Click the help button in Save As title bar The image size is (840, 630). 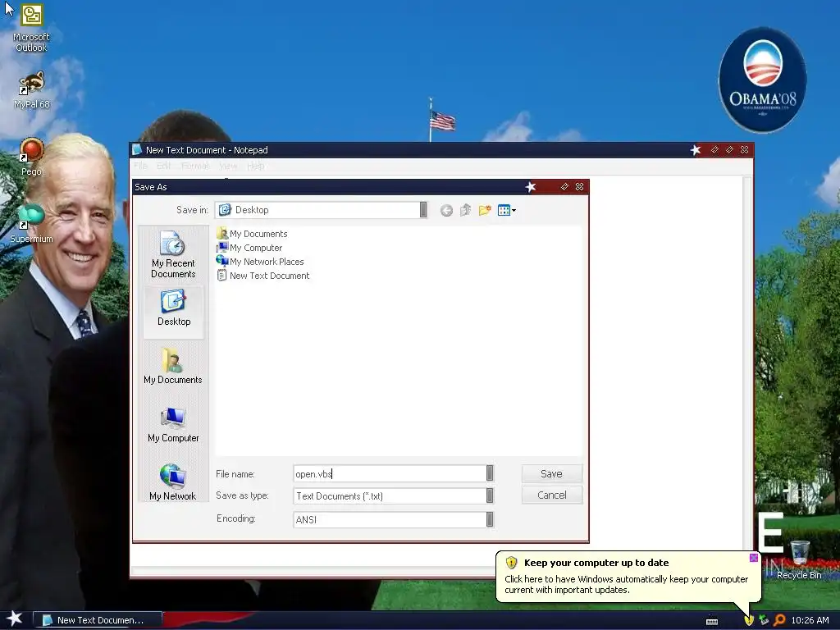[564, 186]
